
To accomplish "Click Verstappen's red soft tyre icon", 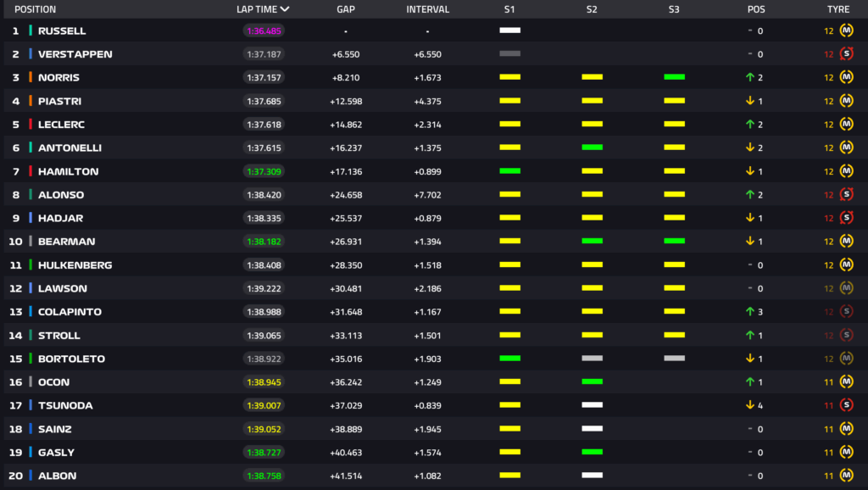I will click(846, 54).
